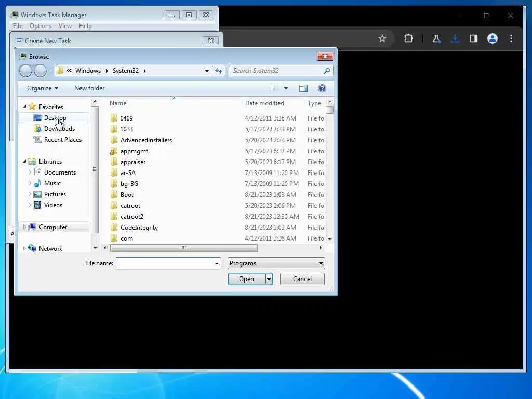Expand the Computer node
Image resolution: width=532 pixels, height=399 pixels.
point(24,227)
